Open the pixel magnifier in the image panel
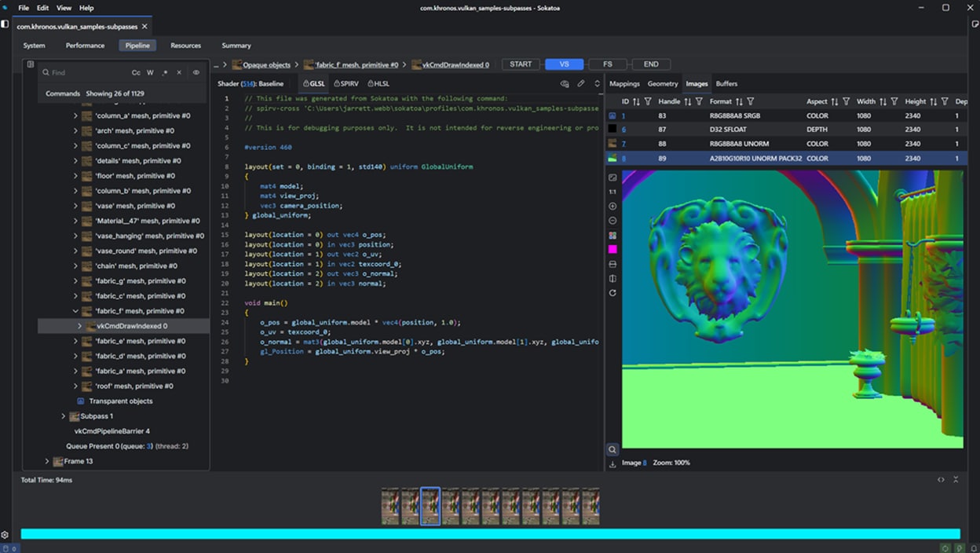 (612, 449)
